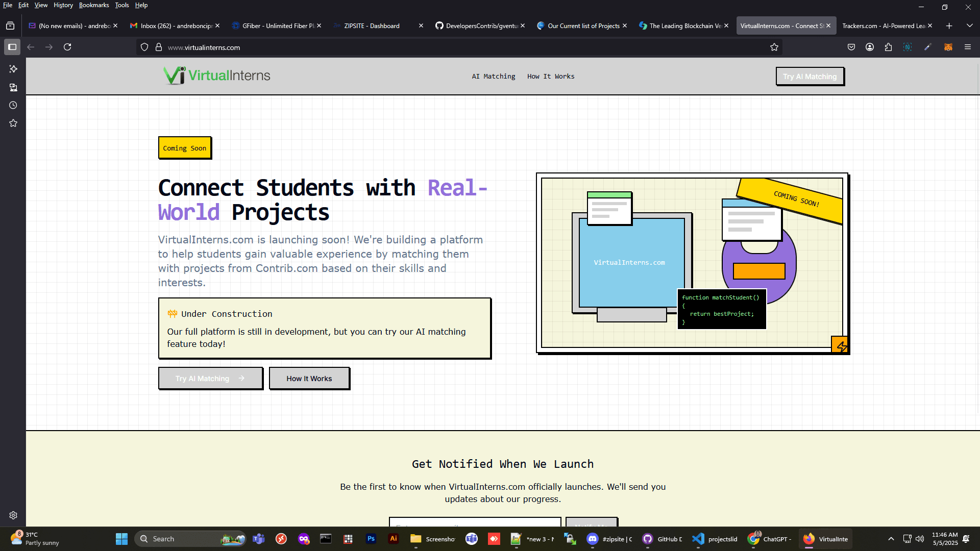Screen dimensions: 980x551
Task: Toggle bookmark star for this page
Action: tap(774, 47)
